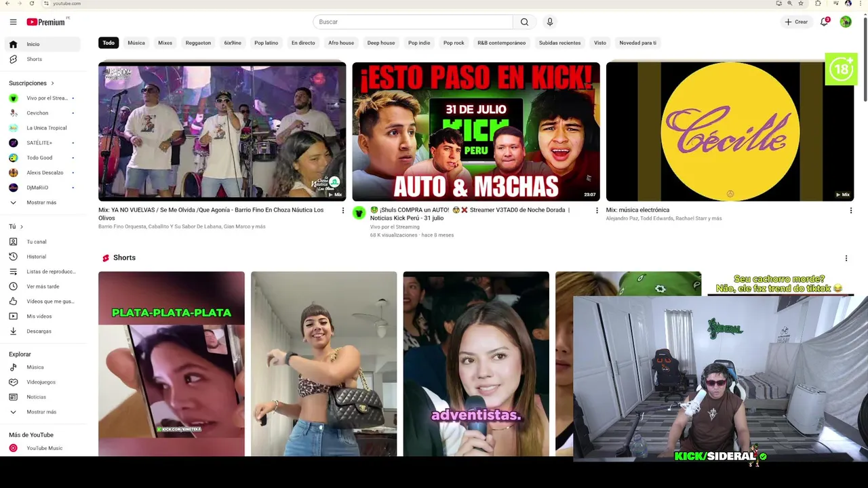Open options for Shuls COMPRA video
868x488 pixels.
597,211
